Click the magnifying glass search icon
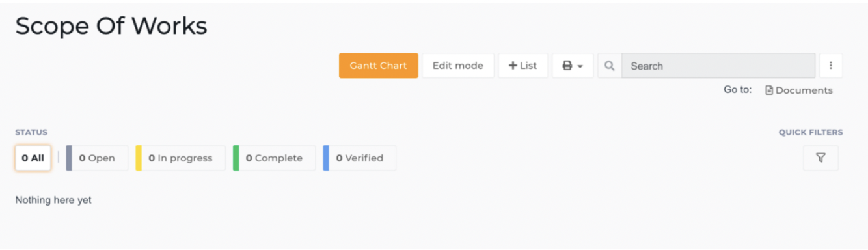Screen dimensions: 868x250 (610, 66)
